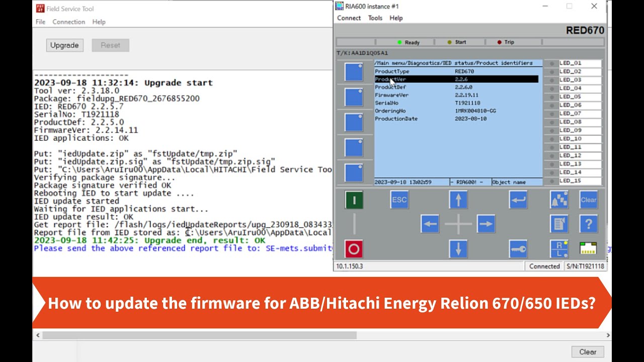The image size is (644, 362).
Task: Open the alarm bell multipage key
Action: pyautogui.click(x=559, y=200)
